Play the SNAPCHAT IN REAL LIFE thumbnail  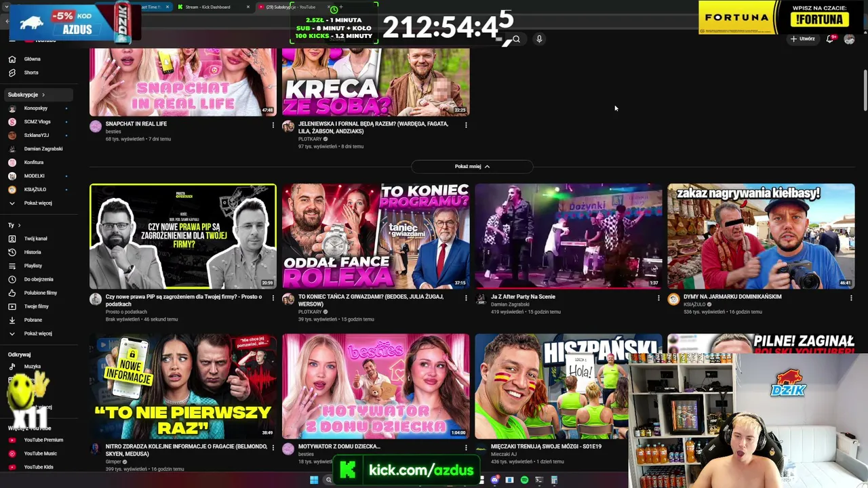pos(183,82)
